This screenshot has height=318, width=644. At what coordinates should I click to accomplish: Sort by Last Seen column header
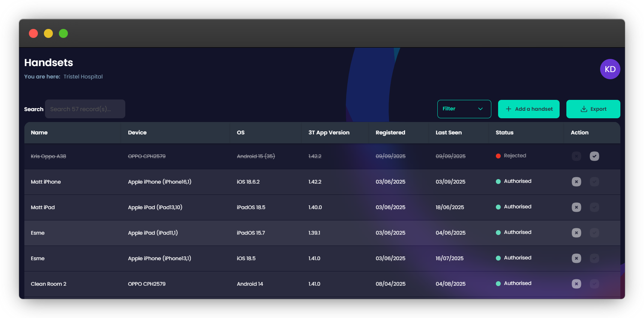pos(449,133)
